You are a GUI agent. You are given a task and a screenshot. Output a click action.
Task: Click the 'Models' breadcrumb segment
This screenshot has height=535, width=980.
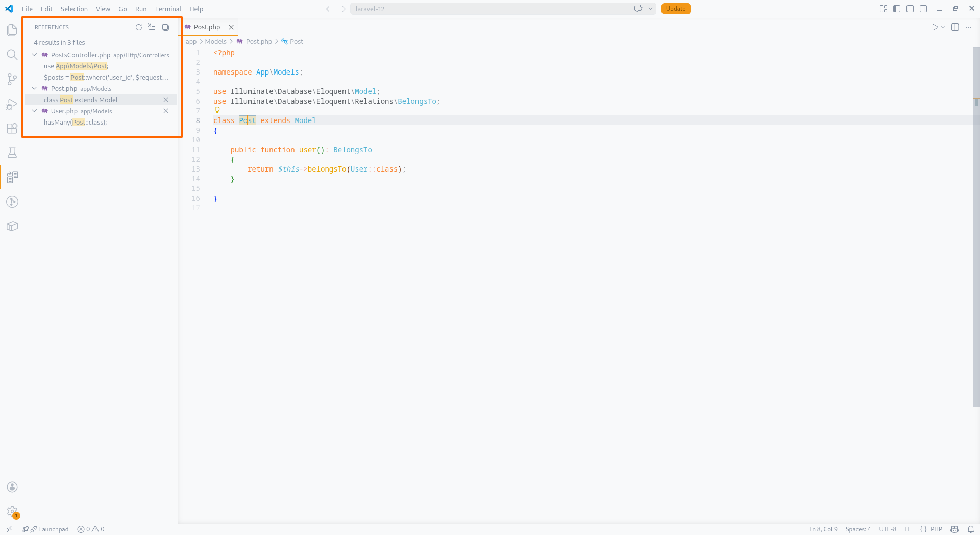point(215,41)
